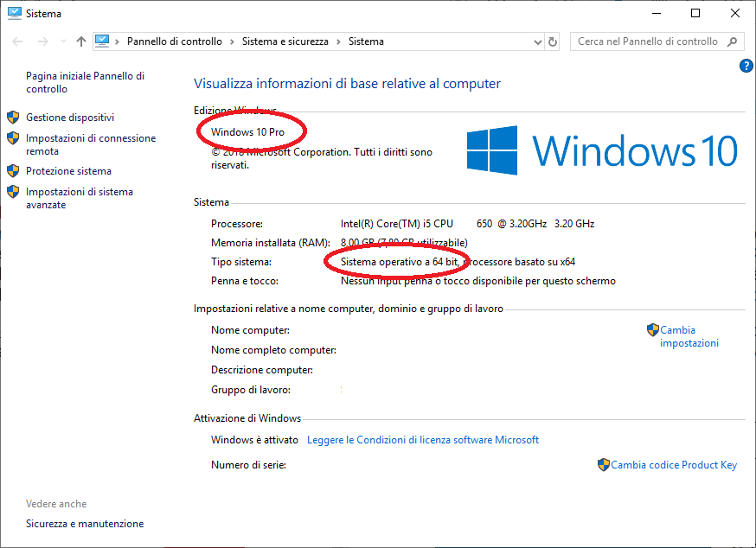
Task: Click the Intel Core i5 processor value
Action: (467, 224)
